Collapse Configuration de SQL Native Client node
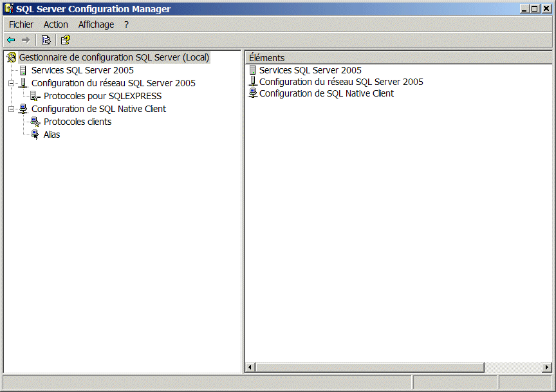Screen dimensions: 556x392 (12, 109)
